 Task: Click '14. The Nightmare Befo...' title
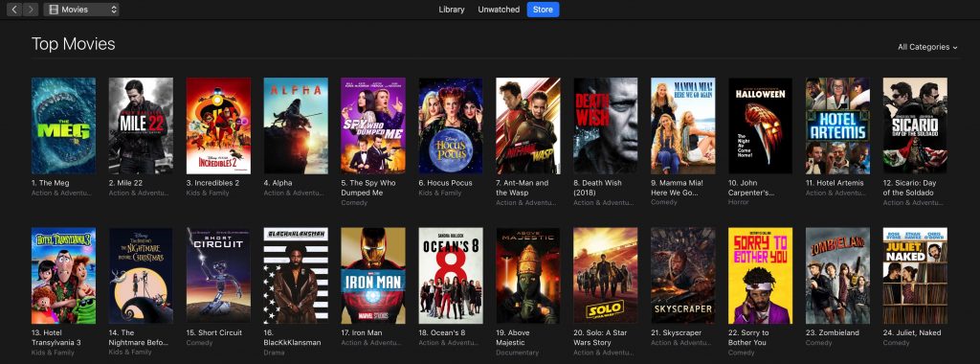tap(140, 338)
